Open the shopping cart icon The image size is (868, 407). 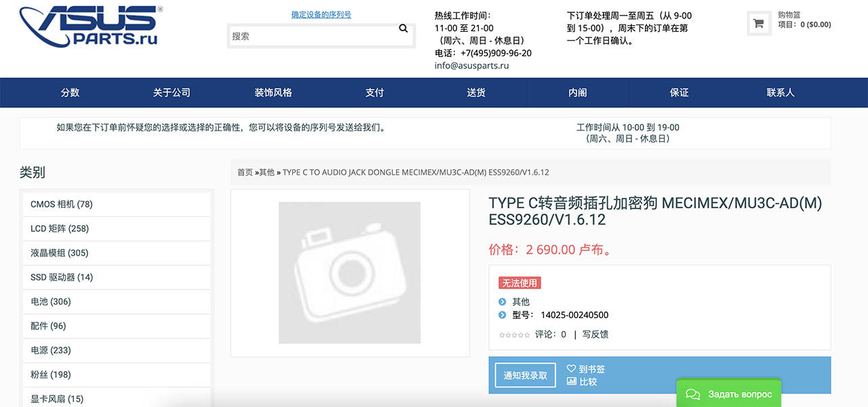(758, 24)
